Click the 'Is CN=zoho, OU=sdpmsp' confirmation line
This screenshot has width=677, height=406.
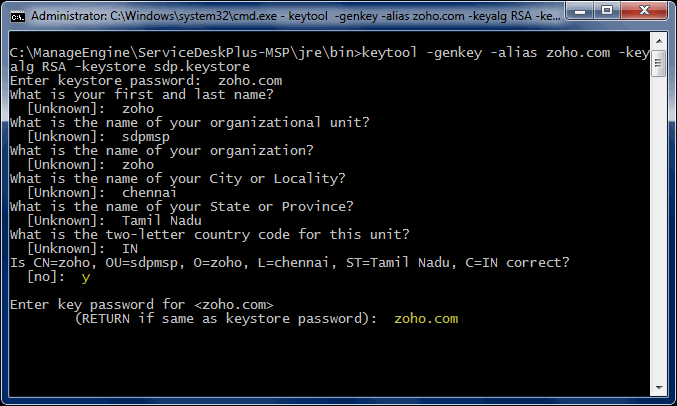pos(290,262)
